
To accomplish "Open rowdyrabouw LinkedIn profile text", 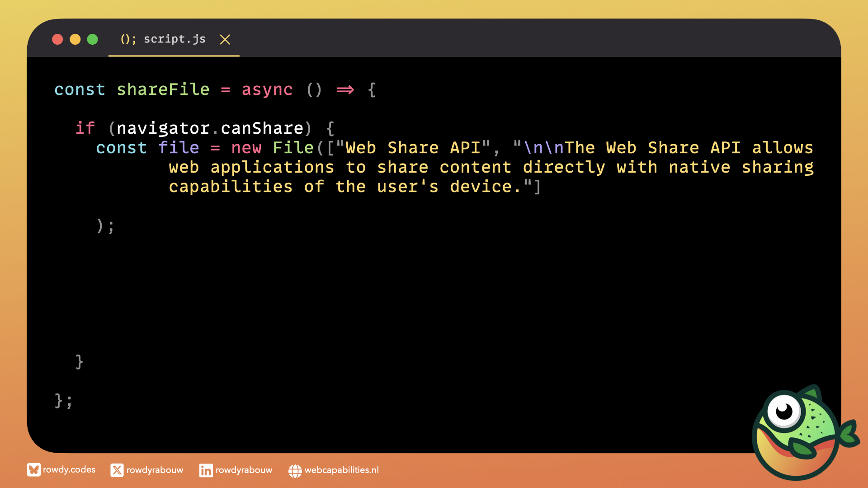I will click(x=244, y=470).
